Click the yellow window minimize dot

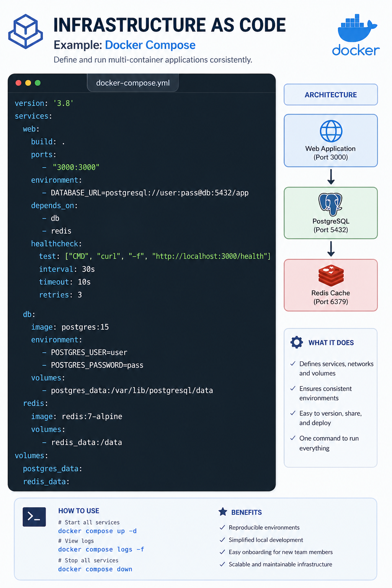point(28,83)
